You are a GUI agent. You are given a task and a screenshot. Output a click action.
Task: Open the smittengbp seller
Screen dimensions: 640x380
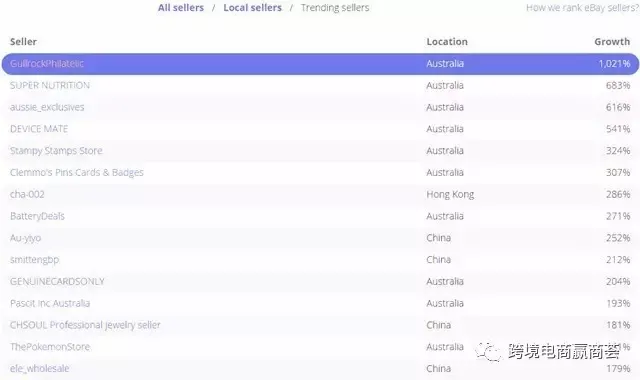34,260
